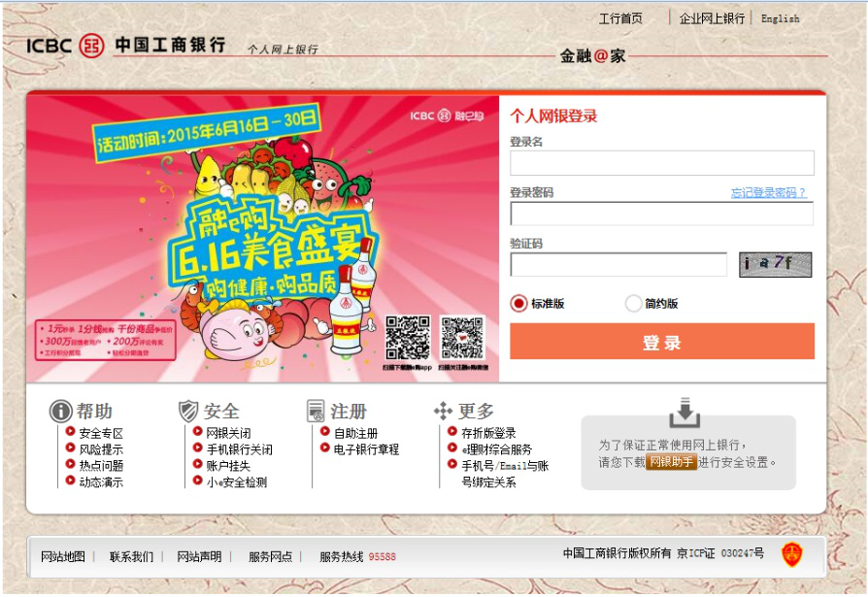The height and width of the screenshot is (597, 868).
Task: Refresh the captcha verification image
Action: tap(775, 264)
